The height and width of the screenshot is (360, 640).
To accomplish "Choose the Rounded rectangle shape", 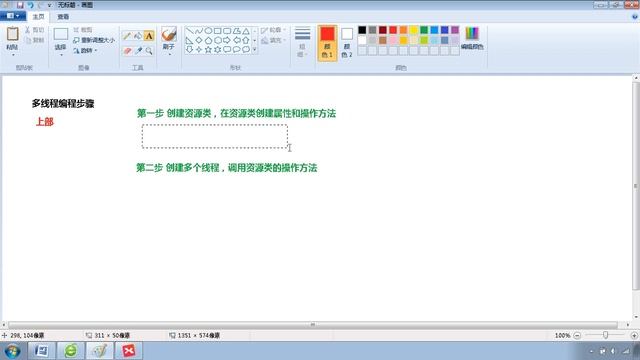I will click(227, 31).
